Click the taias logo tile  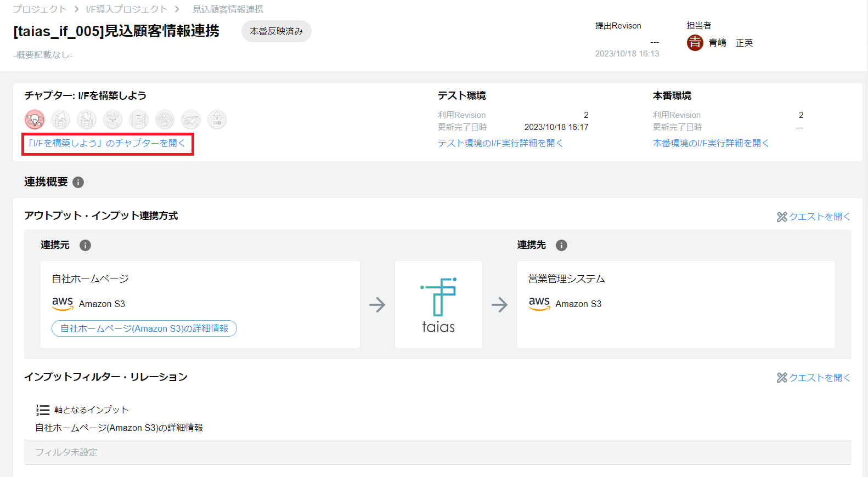tap(438, 304)
